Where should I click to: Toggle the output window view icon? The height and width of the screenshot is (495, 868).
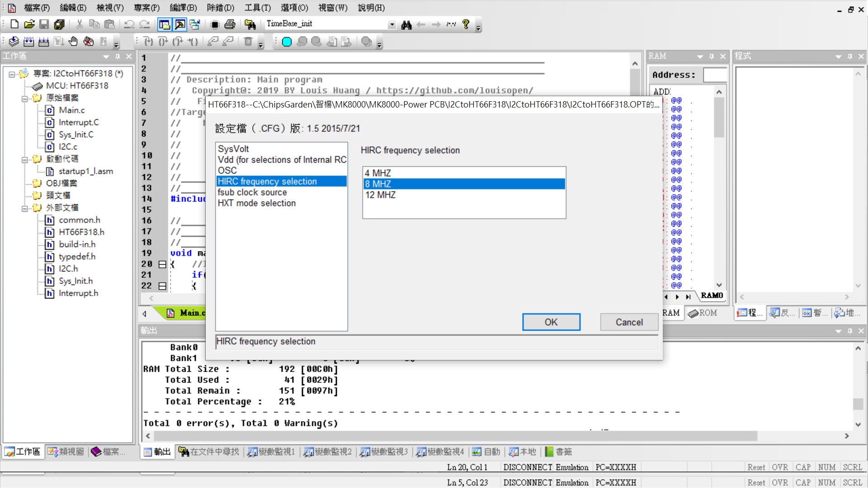click(x=180, y=24)
